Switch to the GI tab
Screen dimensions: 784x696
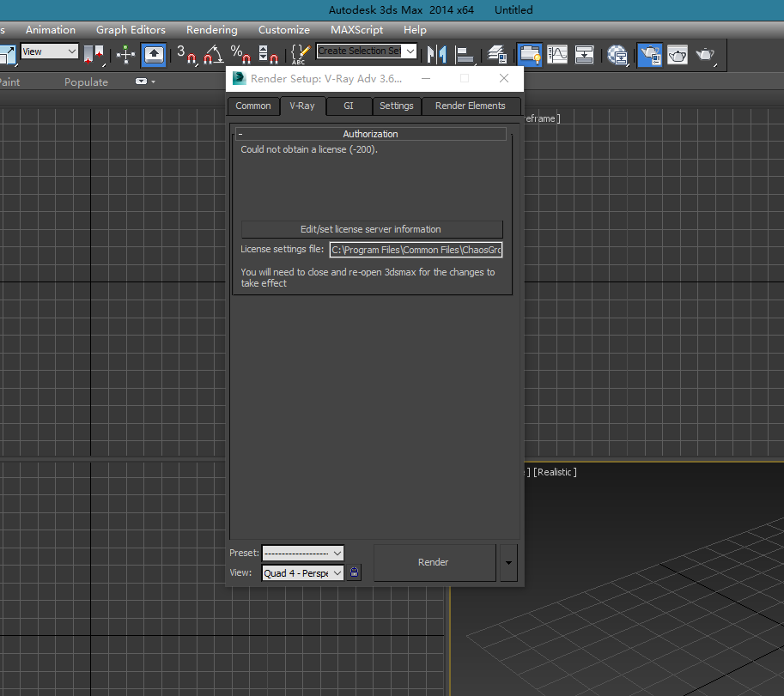[x=349, y=106]
